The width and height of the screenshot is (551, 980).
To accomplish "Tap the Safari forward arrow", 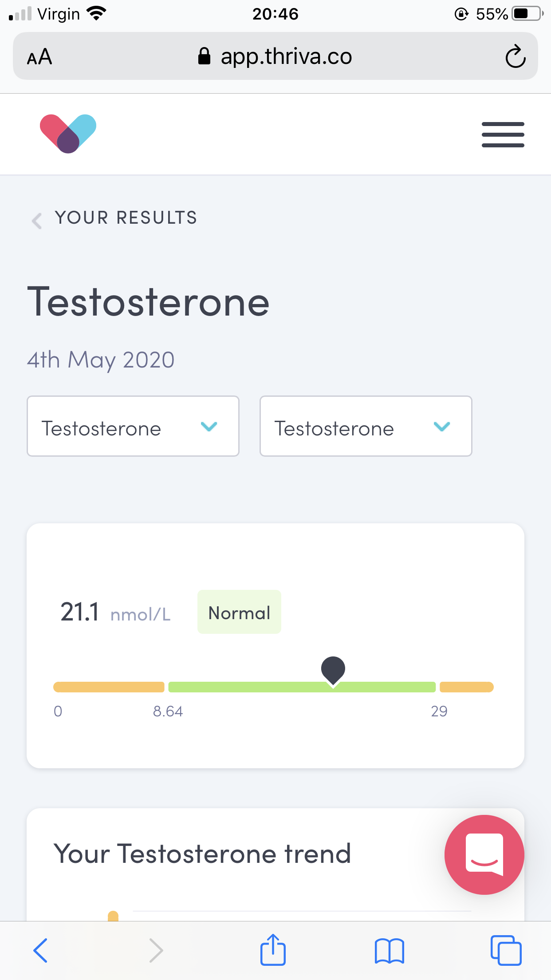I will [x=156, y=950].
